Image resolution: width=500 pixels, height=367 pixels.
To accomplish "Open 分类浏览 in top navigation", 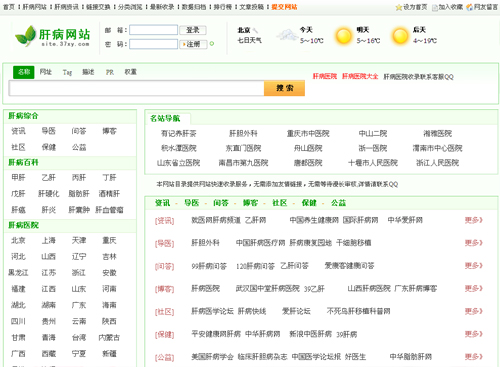I will tap(130, 7).
